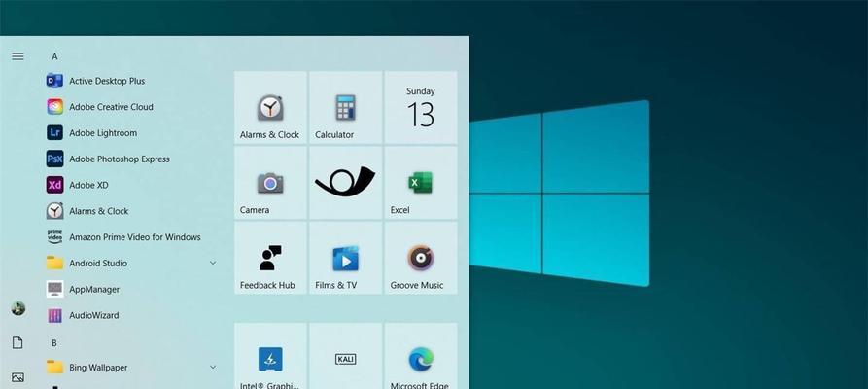
Task: Open the Calendar tile showing Sunday 13
Action: coord(421,108)
